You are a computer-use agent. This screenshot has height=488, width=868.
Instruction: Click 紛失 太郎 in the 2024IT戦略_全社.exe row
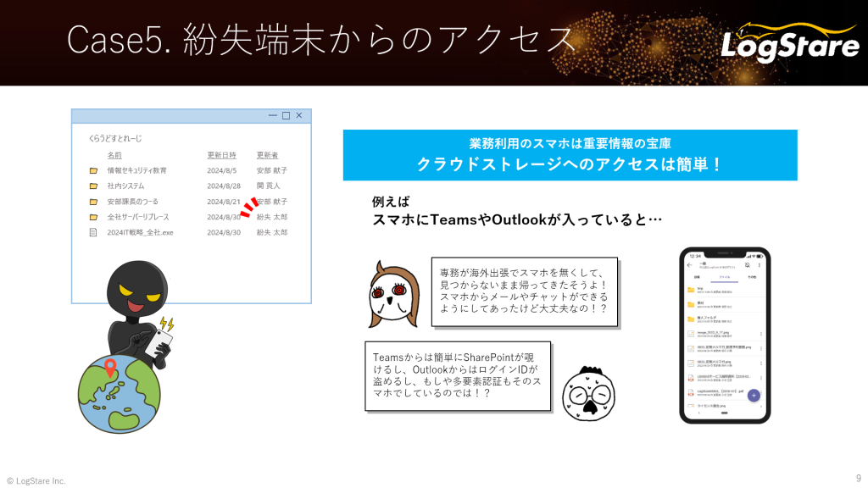click(272, 233)
